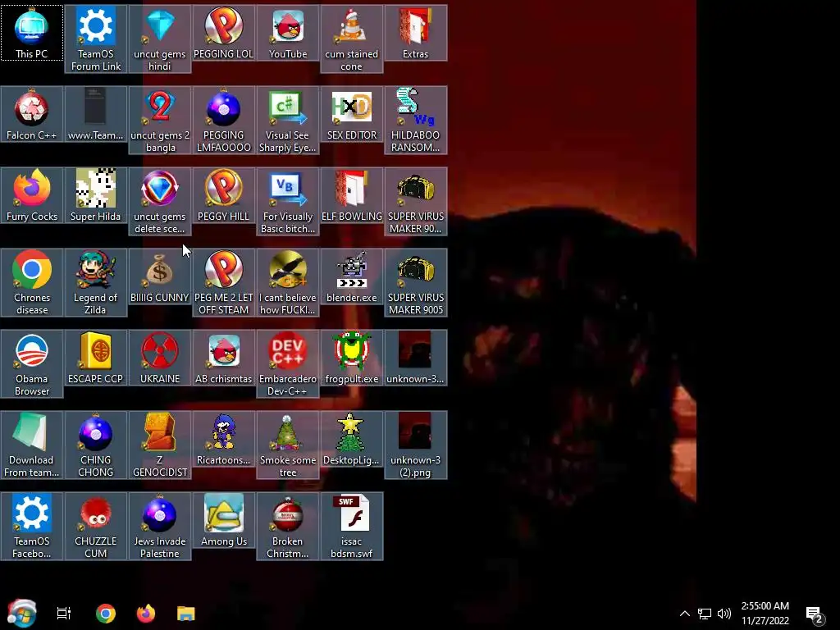Open Embarcadero Dev-C++ shortcut
840x630 pixels.
[x=288, y=364]
